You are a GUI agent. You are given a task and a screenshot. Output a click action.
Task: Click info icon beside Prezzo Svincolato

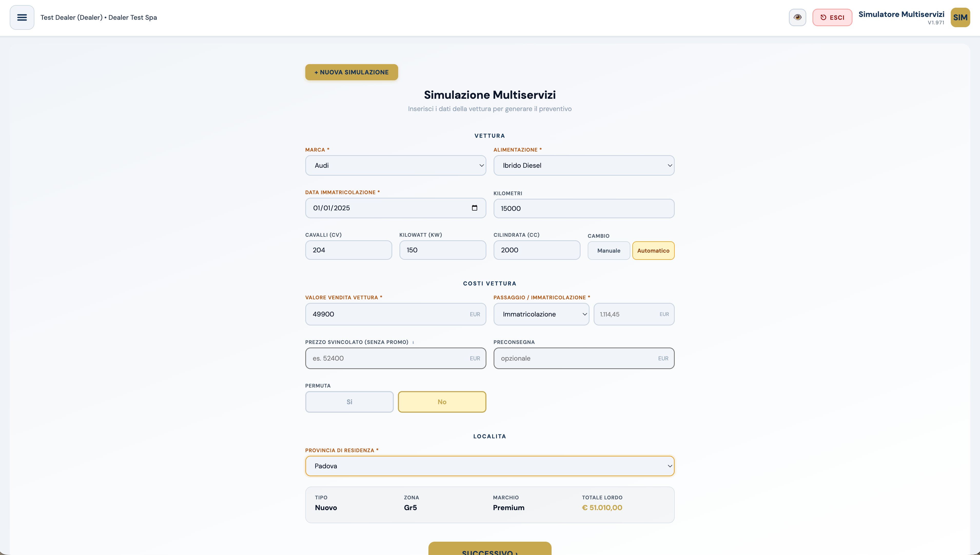413,342
